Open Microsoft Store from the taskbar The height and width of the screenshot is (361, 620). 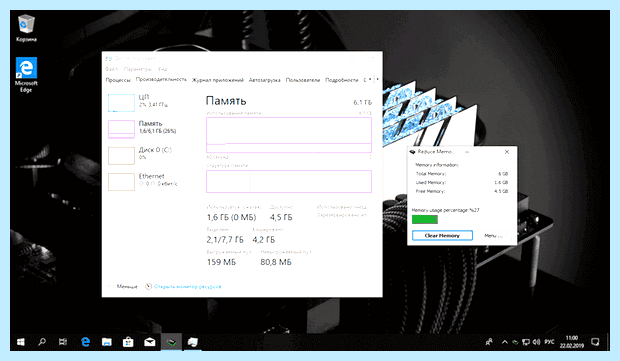[x=128, y=342]
